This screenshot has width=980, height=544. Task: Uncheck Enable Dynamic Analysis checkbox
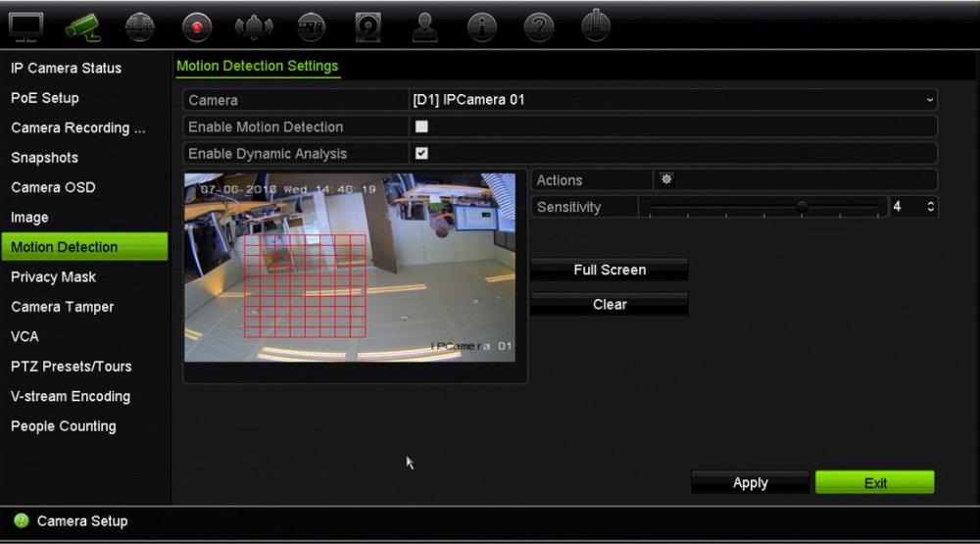[421, 153]
